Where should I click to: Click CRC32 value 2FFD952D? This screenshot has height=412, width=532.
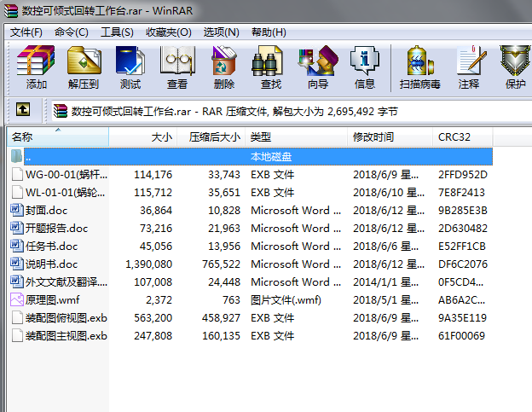(463, 175)
